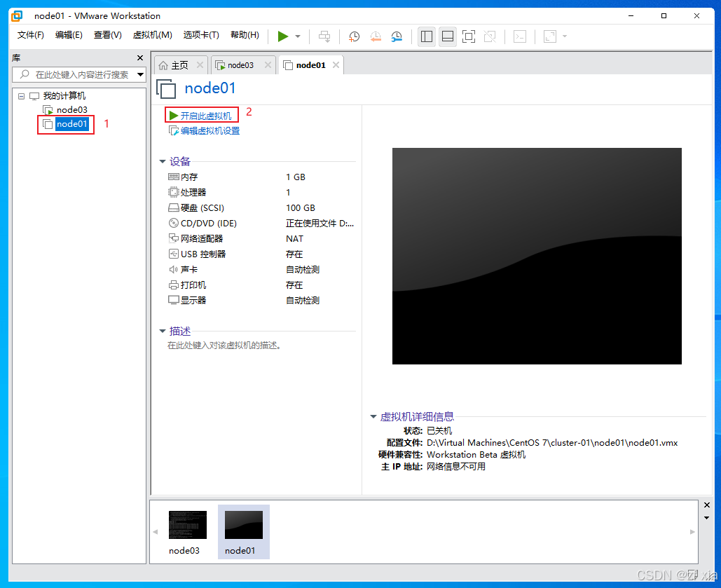Click the NAT network adapter value

[x=294, y=239]
